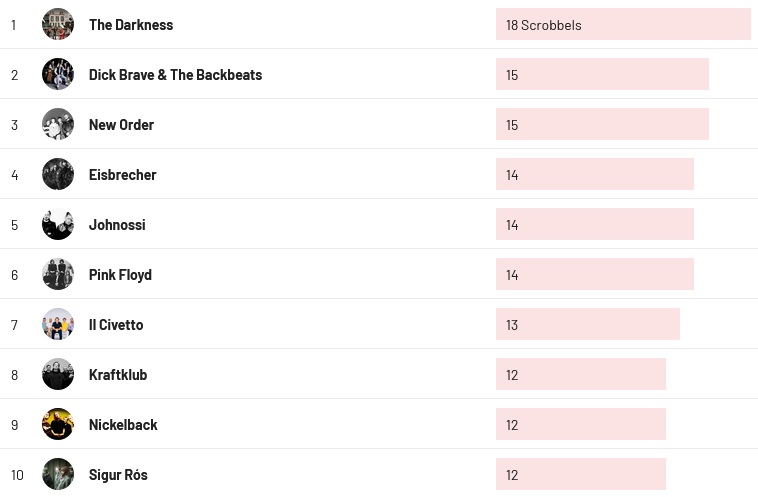Click Pink Floyd artist avatar
Image resolution: width=758 pixels, height=497 pixels.
pyautogui.click(x=58, y=274)
